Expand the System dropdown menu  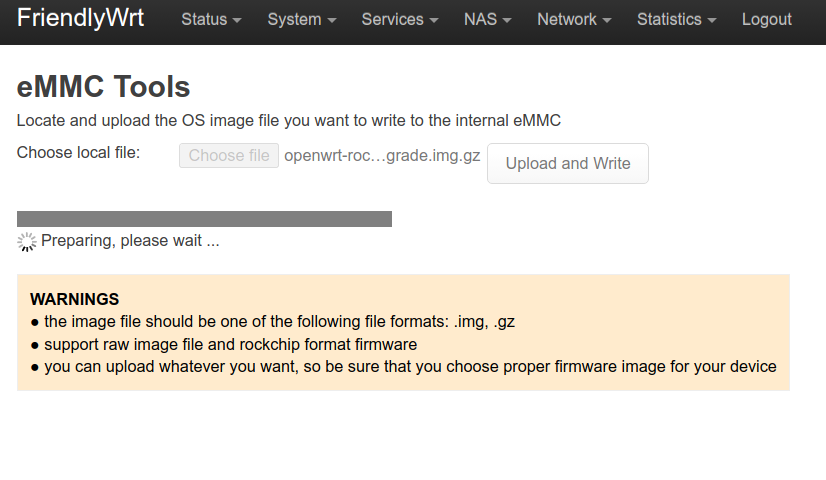pyautogui.click(x=301, y=20)
